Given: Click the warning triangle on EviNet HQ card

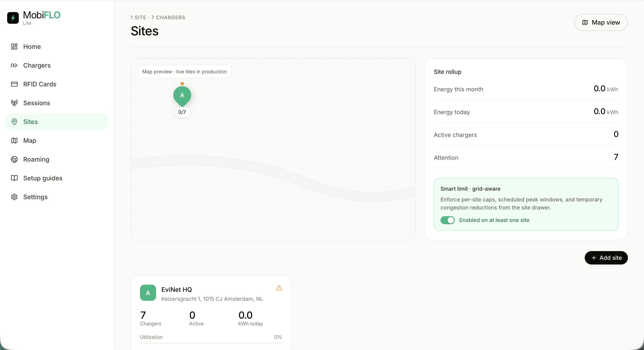Looking at the screenshot, I should click(279, 288).
